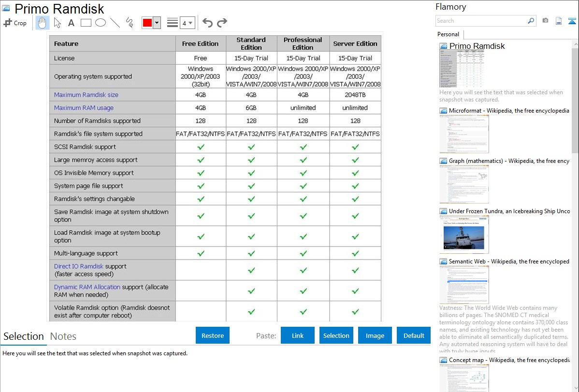The image size is (579, 392).
Task: Switch to the Notes tab
Action: (63, 336)
